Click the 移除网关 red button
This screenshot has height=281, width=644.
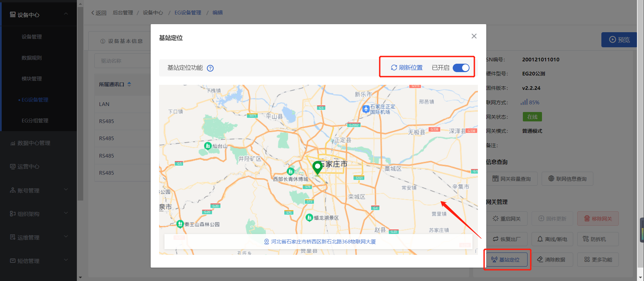[x=598, y=219]
